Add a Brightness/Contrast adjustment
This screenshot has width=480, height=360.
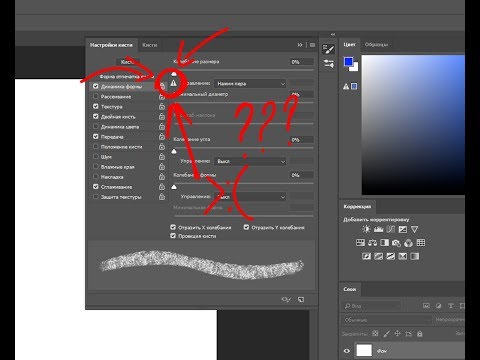366,229
